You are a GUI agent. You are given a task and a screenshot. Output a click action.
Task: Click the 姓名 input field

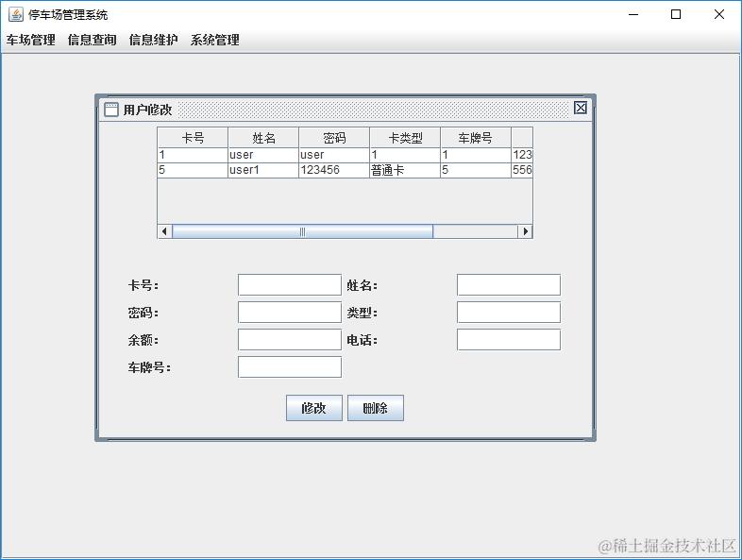pyautogui.click(x=509, y=285)
